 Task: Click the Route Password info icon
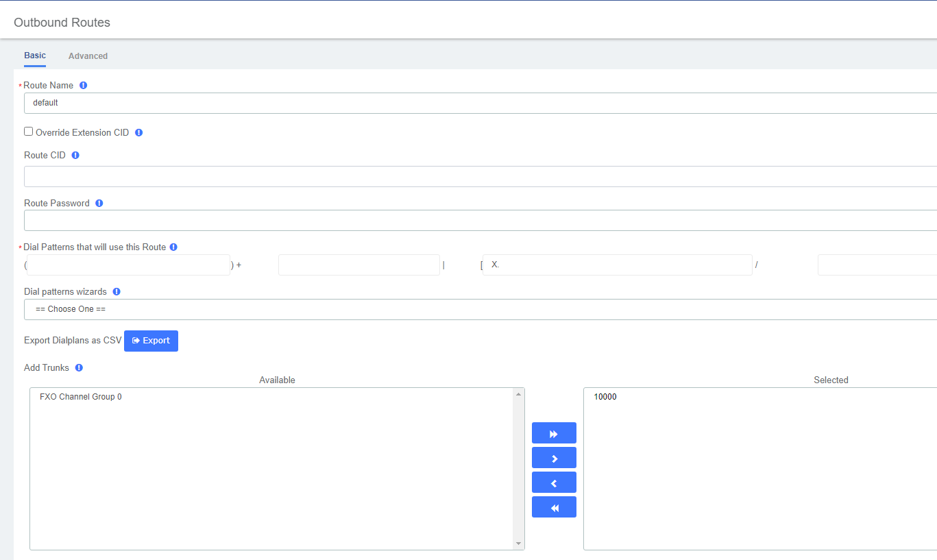[x=99, y=204]
